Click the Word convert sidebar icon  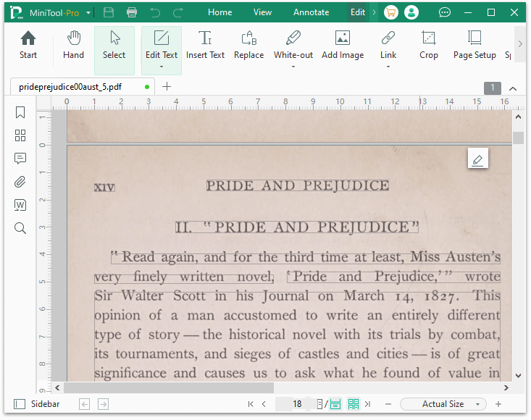click(x=20, y=205)
